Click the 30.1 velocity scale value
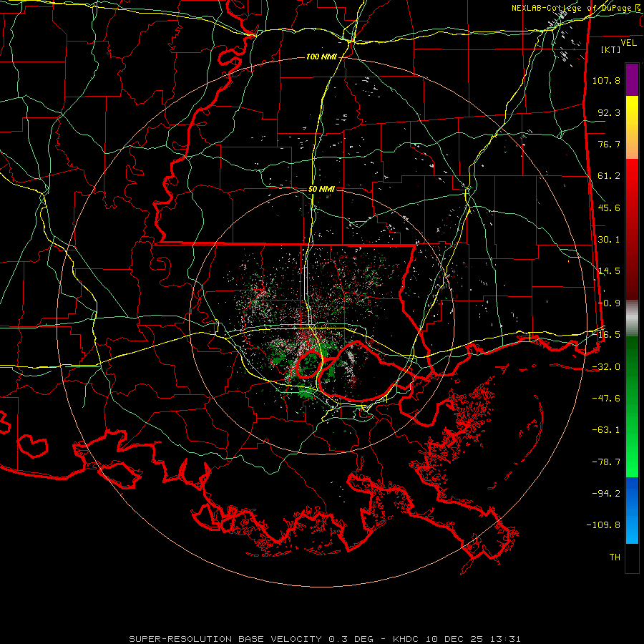 [x=609, y=240]
